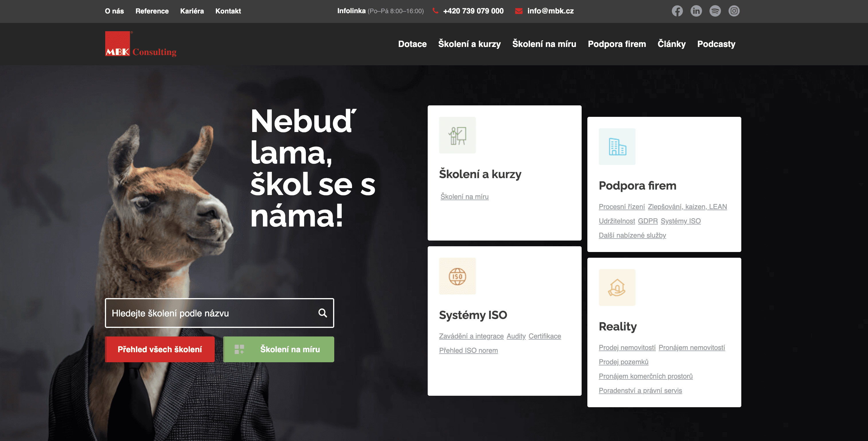Go to the Kariéra page
Screen dimensions: 868x441
click(x=192, y=11)
